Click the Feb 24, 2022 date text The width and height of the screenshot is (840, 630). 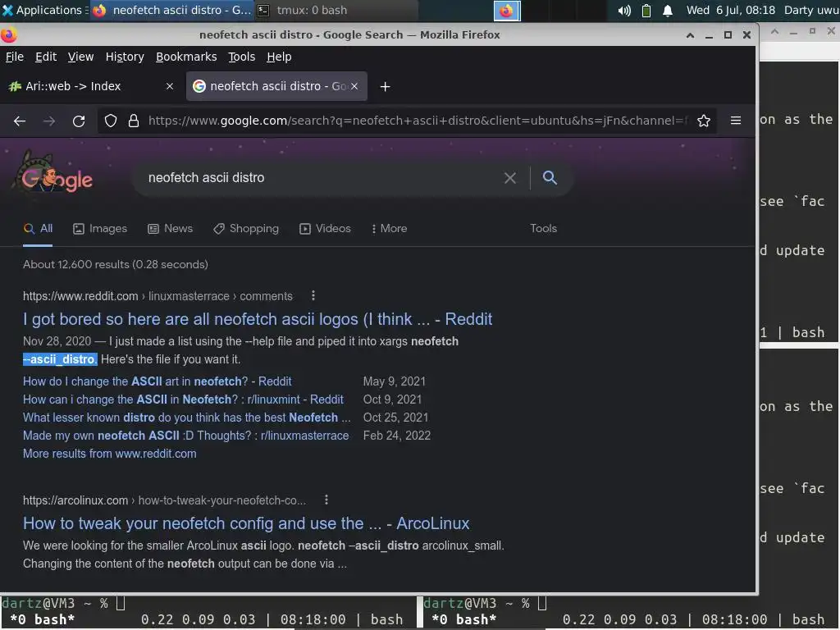coord(397,436)
